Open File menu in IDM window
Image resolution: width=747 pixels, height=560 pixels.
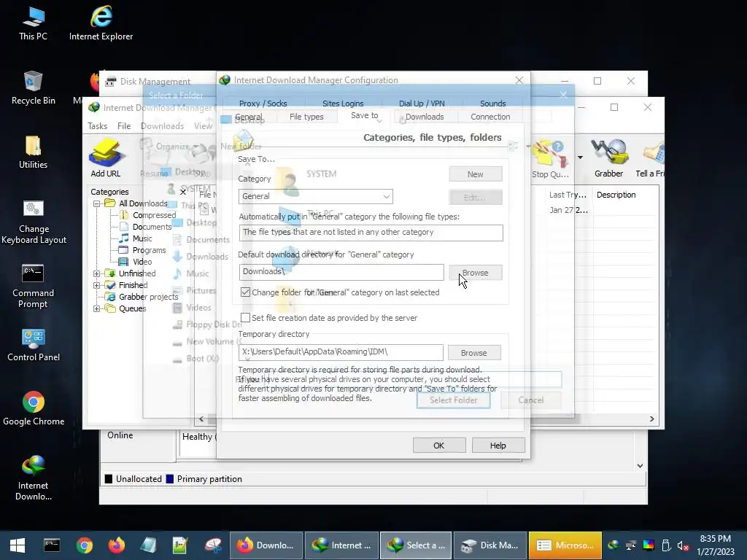point(124,125)
